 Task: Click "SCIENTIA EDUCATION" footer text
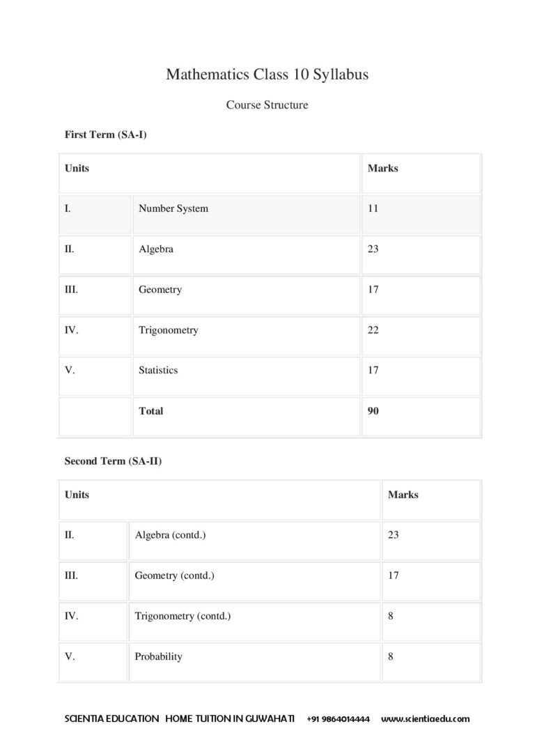(x=111, y=719)
